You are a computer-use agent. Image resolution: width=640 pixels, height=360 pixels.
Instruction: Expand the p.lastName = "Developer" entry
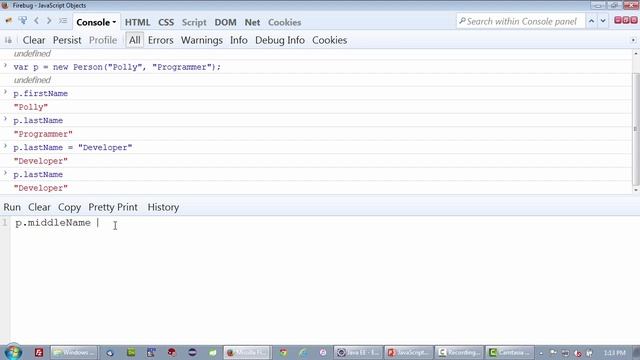pos(5,147)
